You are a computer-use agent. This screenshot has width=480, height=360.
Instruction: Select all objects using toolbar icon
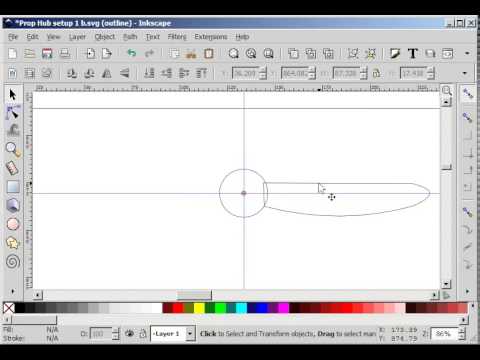coord(12,73)
